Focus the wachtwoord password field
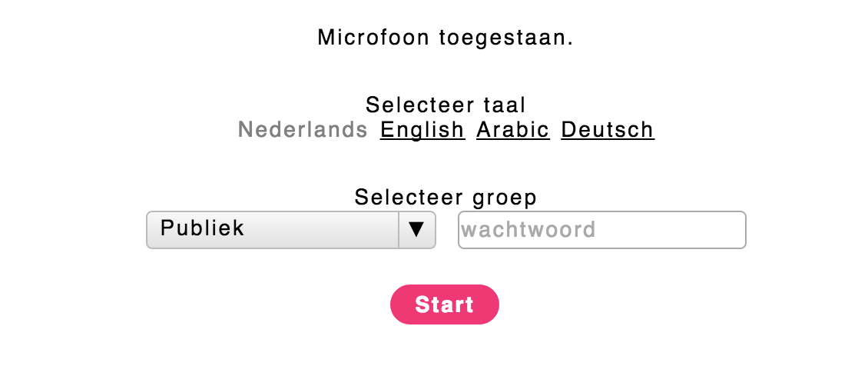The height and width of the screenshot is (386, 868). (x=601, y=230)
